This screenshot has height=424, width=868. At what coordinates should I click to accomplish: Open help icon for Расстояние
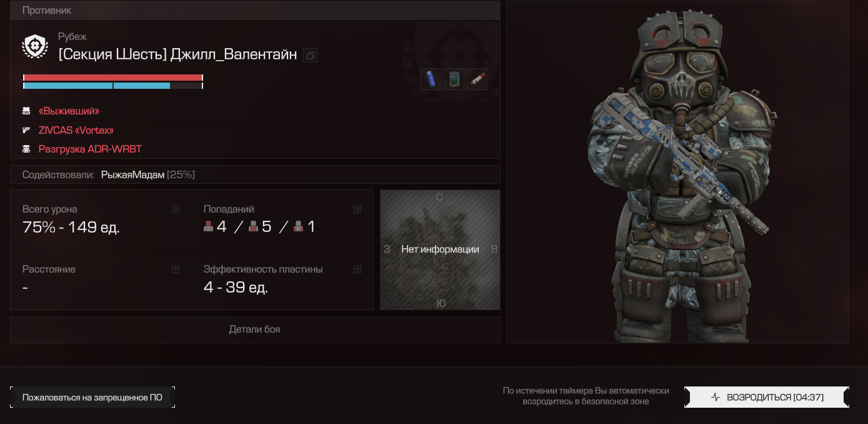(176, 270)
